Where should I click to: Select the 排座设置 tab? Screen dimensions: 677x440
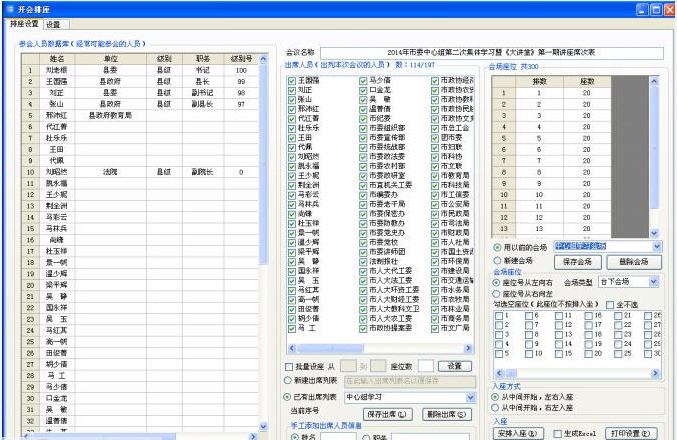click(x=24, y=24)
